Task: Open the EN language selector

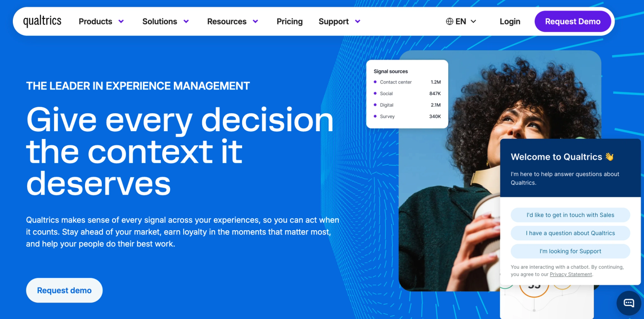Action: pyautogui.click(x=461, y=21)
